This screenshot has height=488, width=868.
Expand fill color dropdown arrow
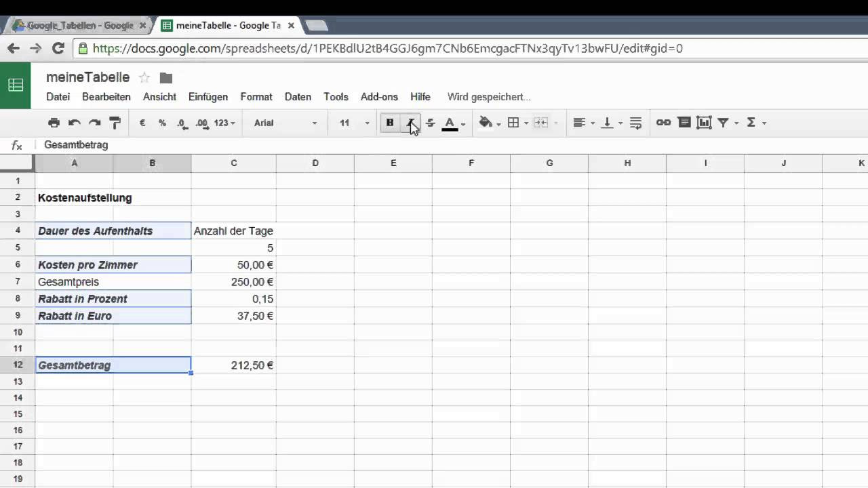[x=498, y=123]
